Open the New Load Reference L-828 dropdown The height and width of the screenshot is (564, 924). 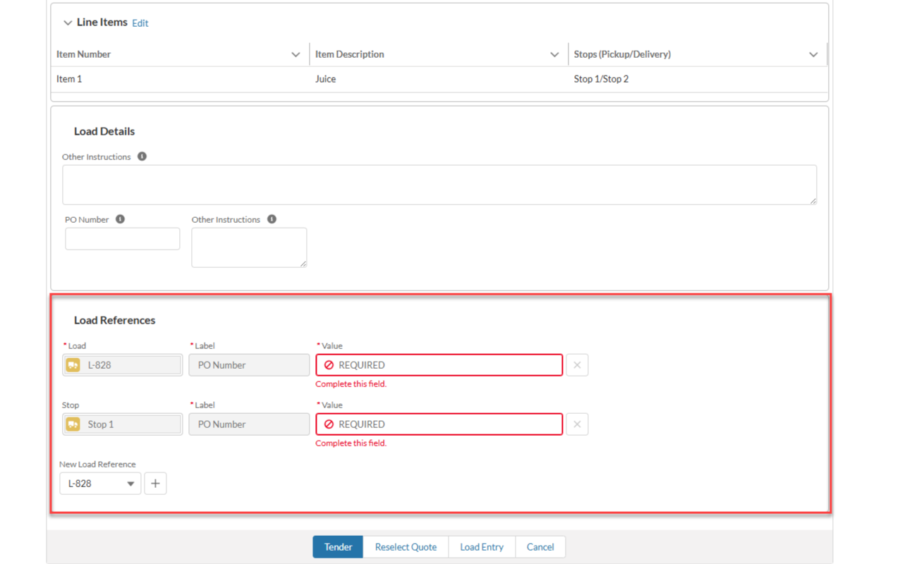point(100,484)
